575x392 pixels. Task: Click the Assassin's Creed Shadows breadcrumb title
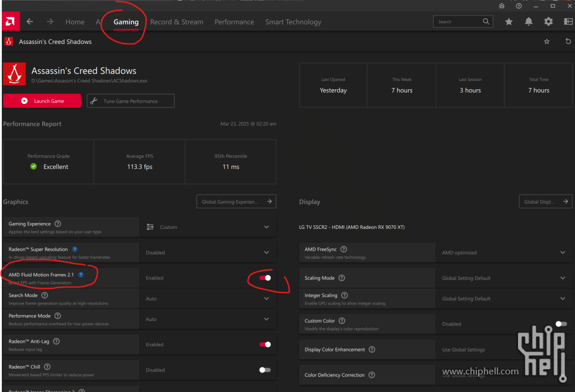[55, 42]
